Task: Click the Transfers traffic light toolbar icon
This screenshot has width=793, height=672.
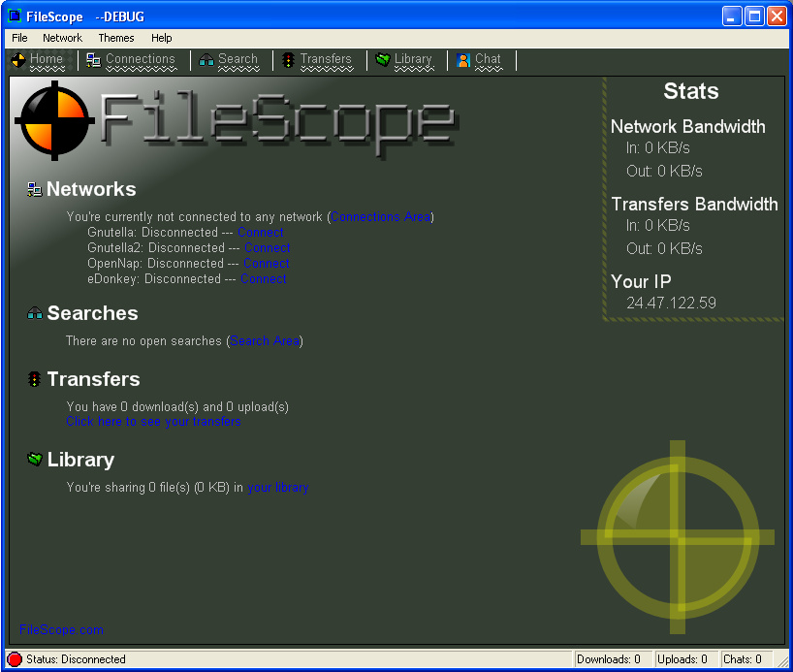Action: pyautogui.click(x=288, y=60)
